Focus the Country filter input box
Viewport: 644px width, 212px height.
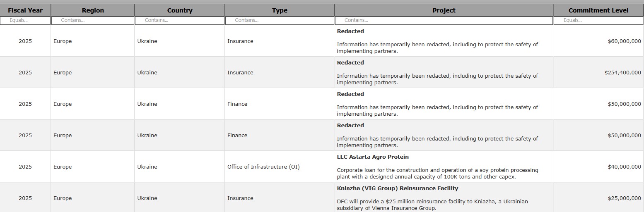[x=180, y=20]
